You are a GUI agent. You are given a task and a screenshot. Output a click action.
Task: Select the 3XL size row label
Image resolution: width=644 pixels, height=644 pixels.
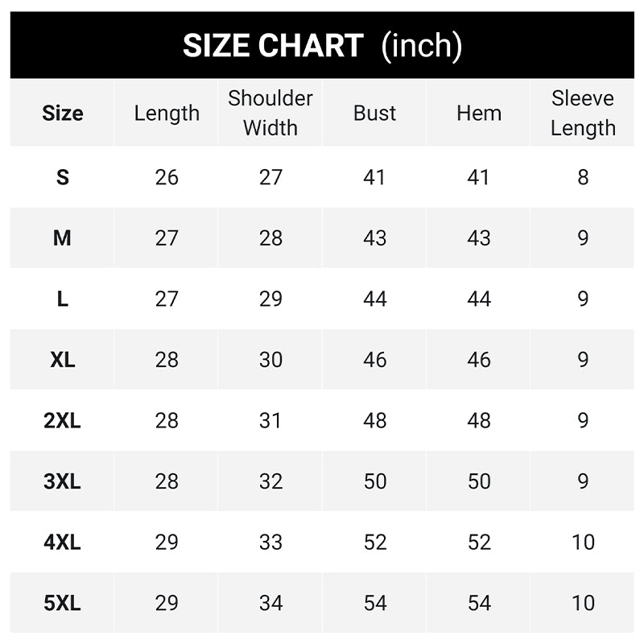click(x=63, y=481)
